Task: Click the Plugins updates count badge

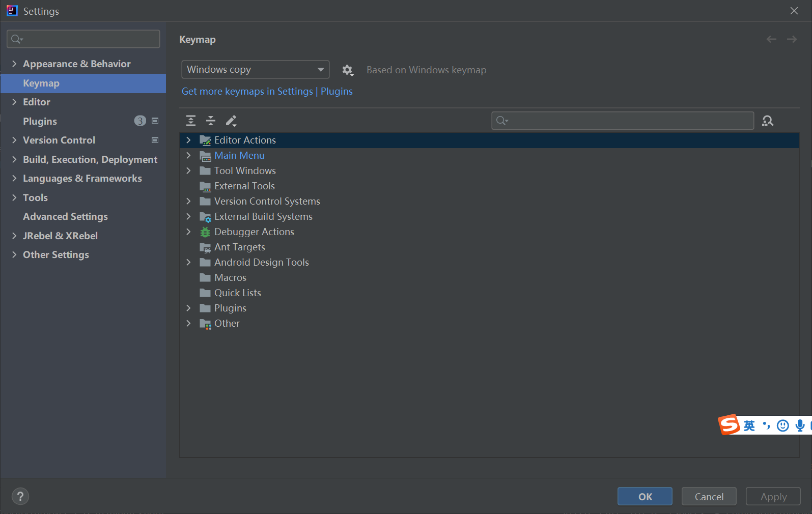Action: [140, 121]
